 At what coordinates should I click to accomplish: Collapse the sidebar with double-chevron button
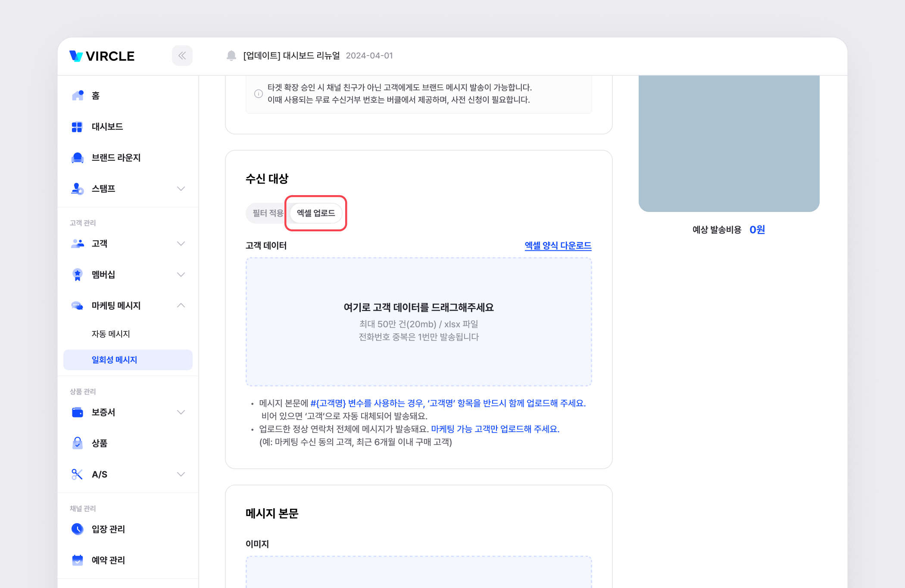(x=182, y=56)
